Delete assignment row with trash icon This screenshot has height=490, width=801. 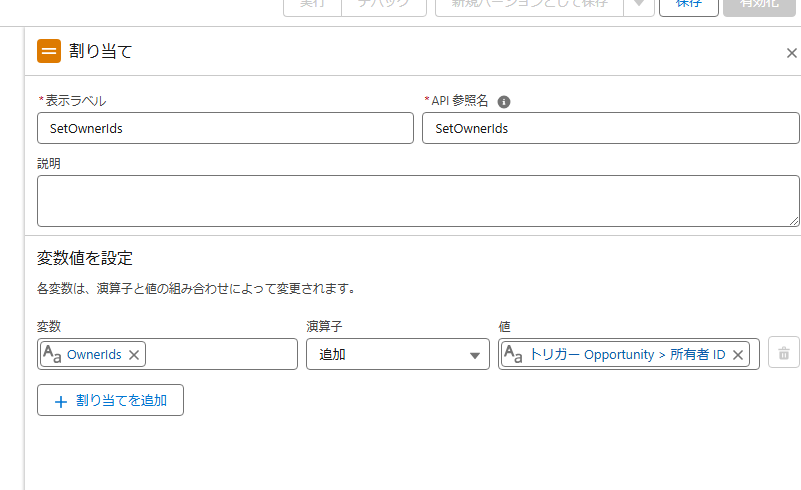[x=784, y=353]
